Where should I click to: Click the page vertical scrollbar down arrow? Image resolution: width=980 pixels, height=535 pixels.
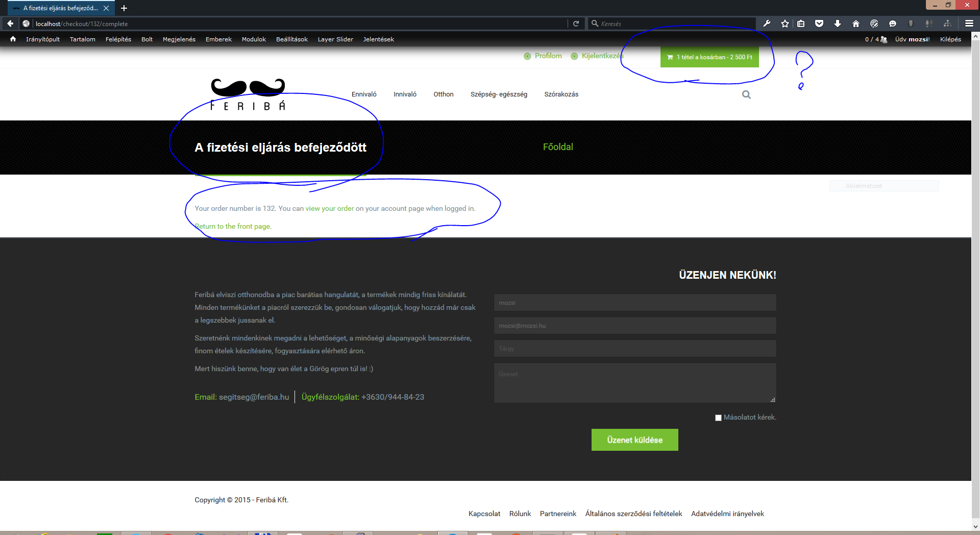point(975,527)
